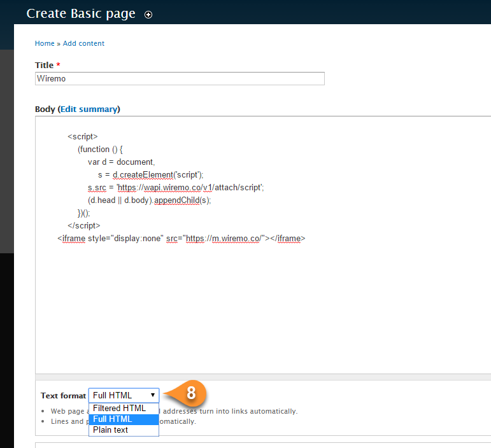
Task: Open the Home breadcrumb link
Action: 45,43
